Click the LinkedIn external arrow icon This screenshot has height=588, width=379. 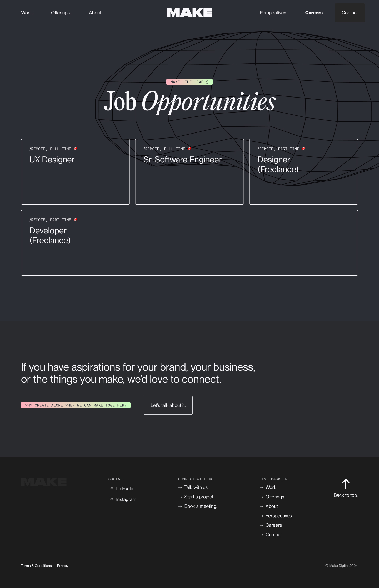[111, 488]
